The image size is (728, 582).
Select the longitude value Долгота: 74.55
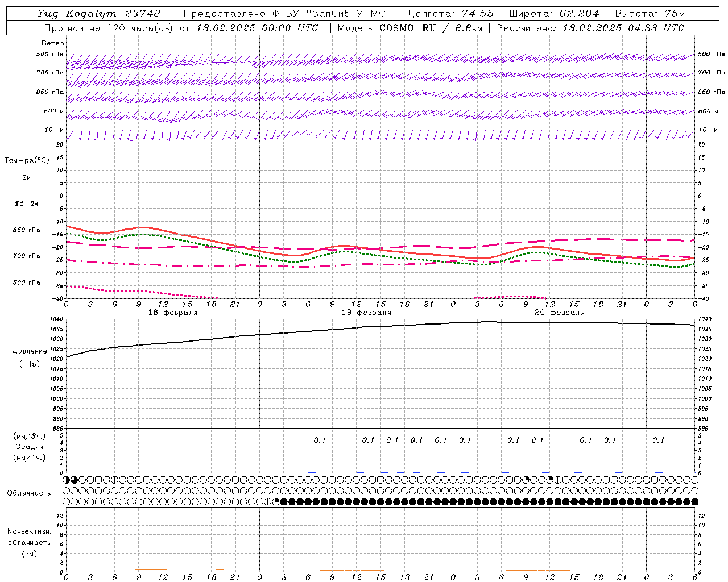pyautogui.click(x=450, y=14)
